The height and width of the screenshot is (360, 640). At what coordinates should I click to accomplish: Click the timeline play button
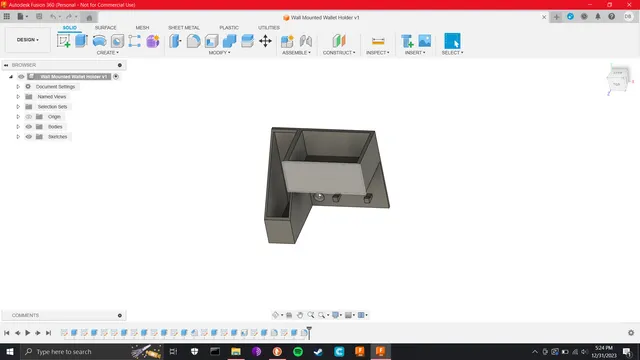pos(27,333)
